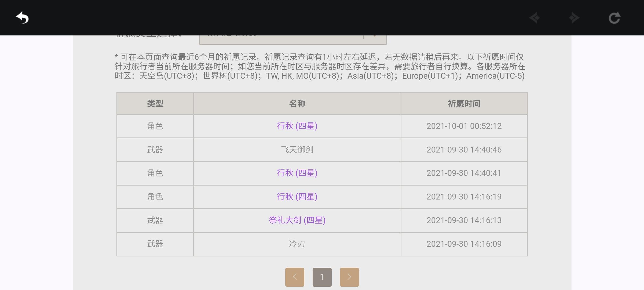This screenshot has height=290, width=644.
Task: Select the 飞天御剑 weapon entry
Action: point(297,150)
